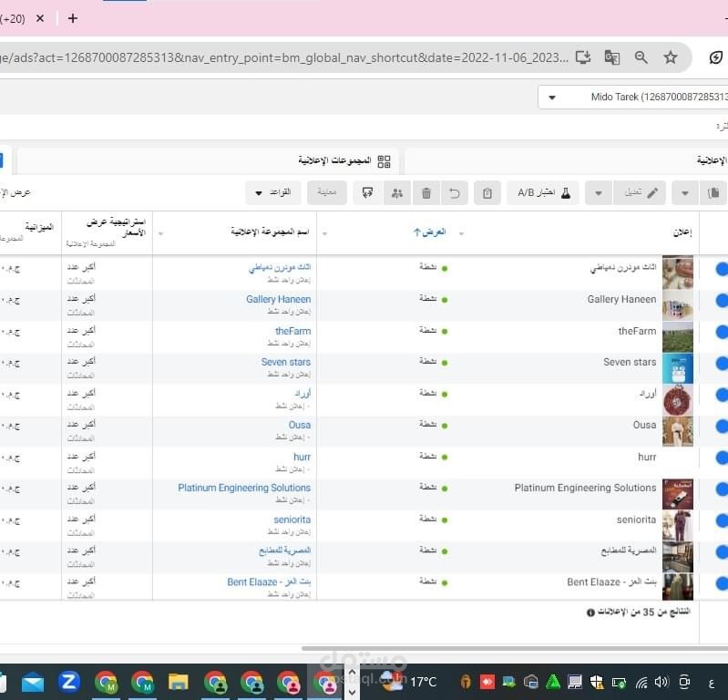Open the seniorita ad set link
The image size is (728, 700).
click(292, 520)
